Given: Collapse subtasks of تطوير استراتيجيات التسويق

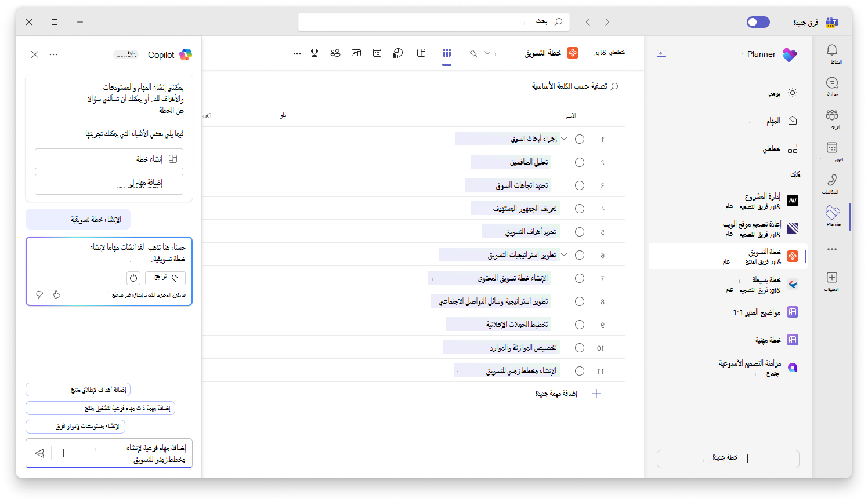Looking at the screenshot, I should click(564, 254).
